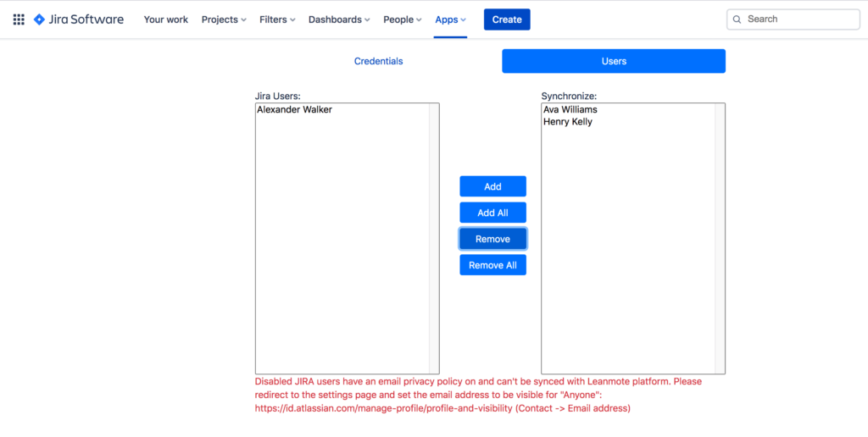Click the Jira Users list scrollbar
The width and height of the screenshot is (868, 437).
(434, 239)
